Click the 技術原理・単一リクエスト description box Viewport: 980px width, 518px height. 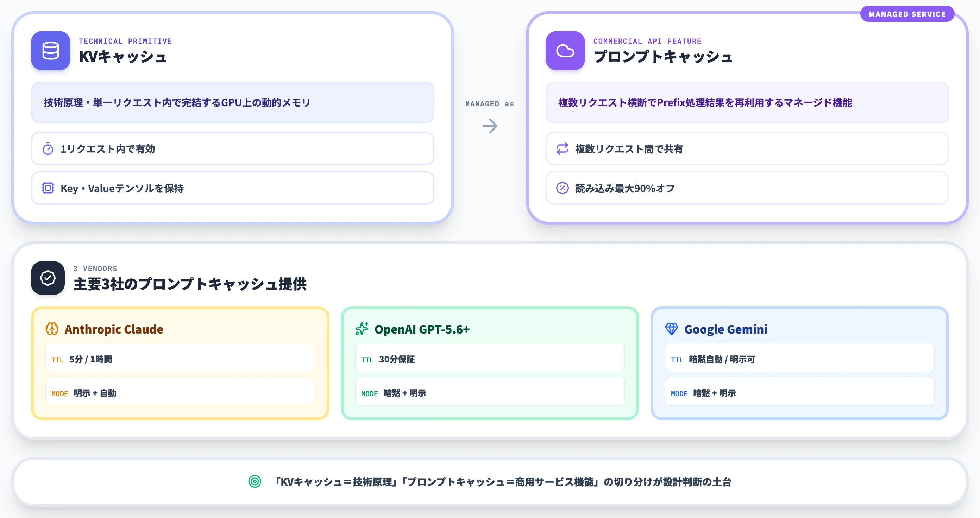[232, 102]
